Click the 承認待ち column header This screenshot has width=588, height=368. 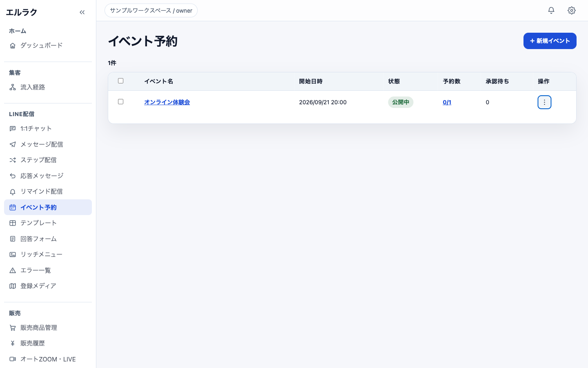pos(497,81)
